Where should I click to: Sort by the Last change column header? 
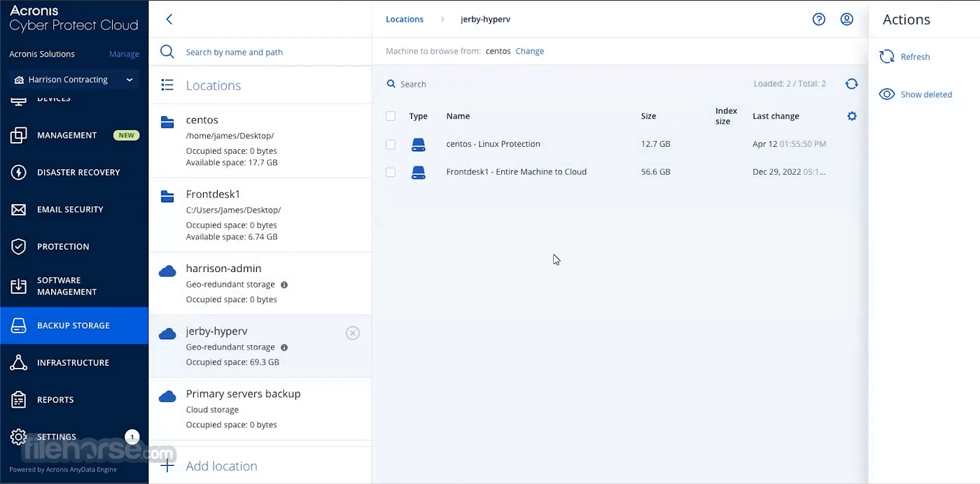pyautogui.click(x=776, y=116)
